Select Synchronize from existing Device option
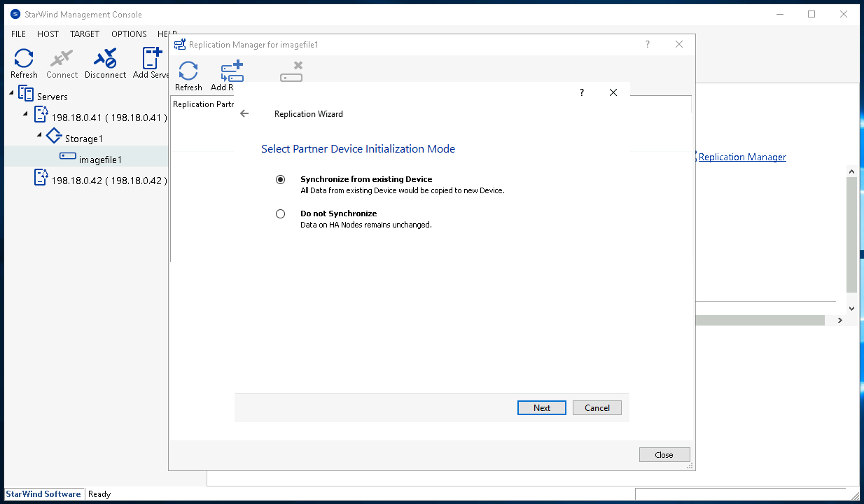 pyautogui.click(x=281, y=179)
